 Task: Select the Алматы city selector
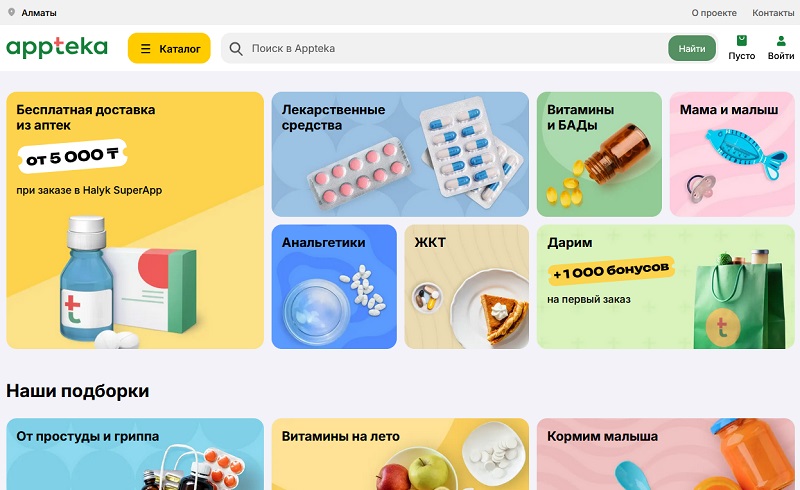(x=32, y=13)
